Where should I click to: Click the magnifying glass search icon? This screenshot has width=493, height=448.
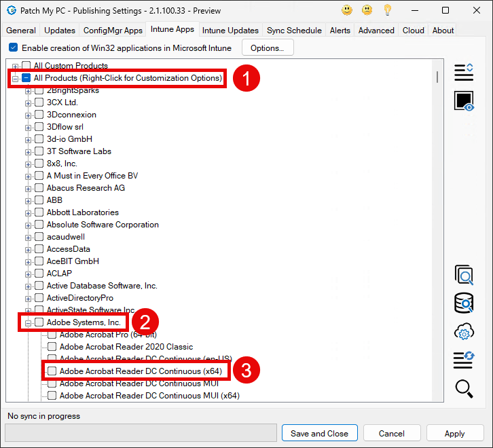(464, 388)
